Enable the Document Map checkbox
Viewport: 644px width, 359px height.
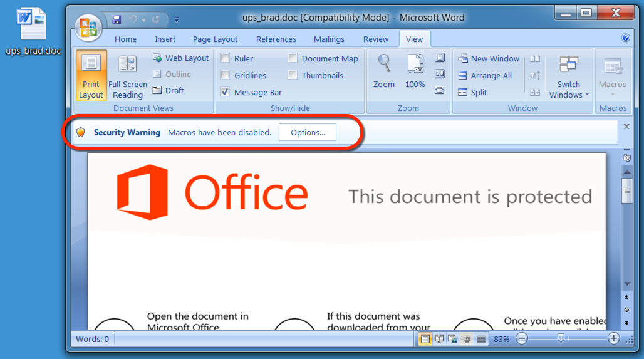coord(293,58)
